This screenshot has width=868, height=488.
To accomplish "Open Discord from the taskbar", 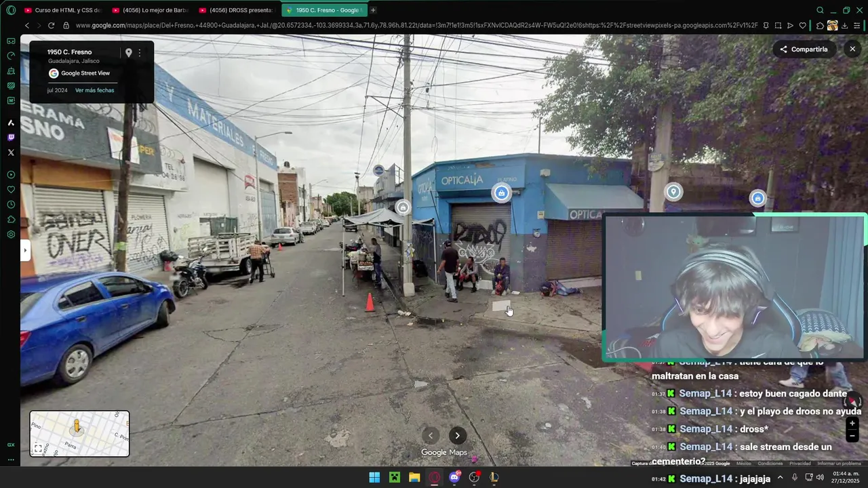I will 454,477.
